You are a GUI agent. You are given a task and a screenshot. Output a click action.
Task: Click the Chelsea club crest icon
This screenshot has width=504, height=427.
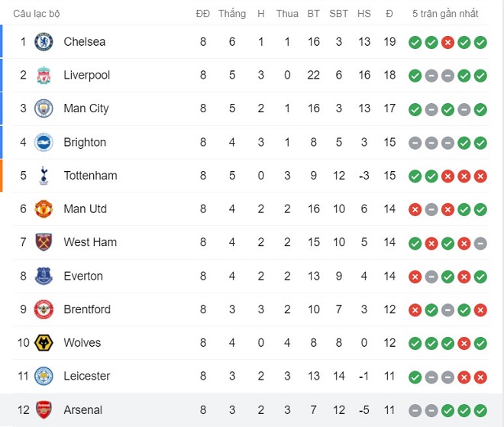coord(44,42)
